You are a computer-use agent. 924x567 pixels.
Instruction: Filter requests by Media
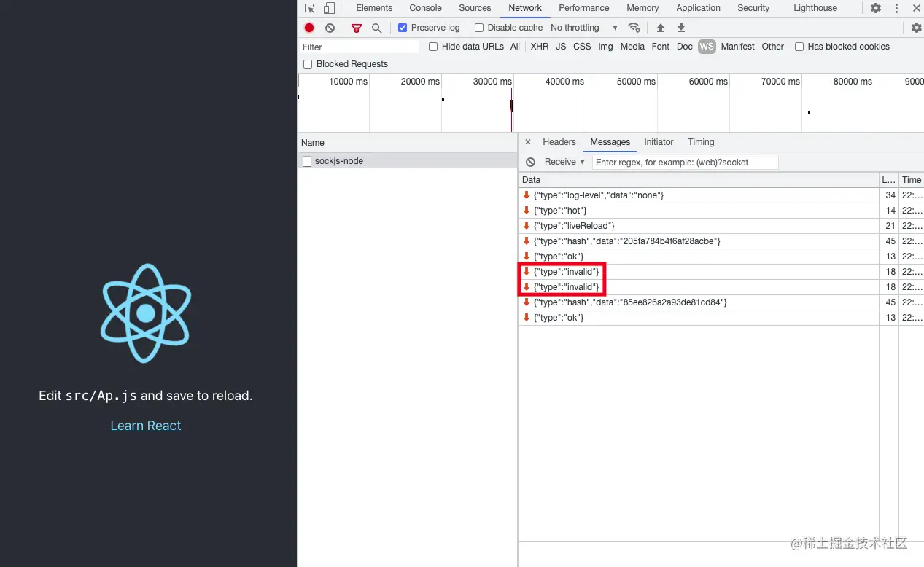[632, 47]
